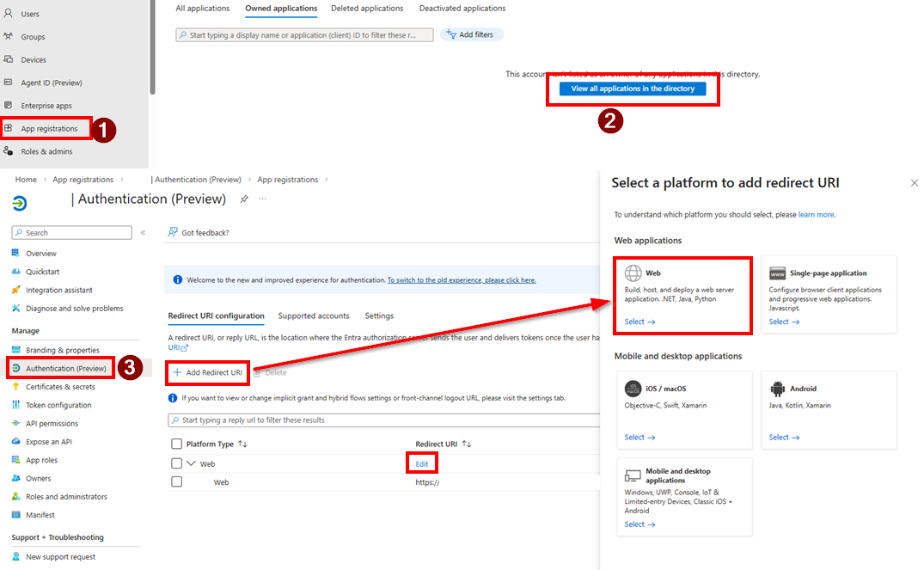Click Edit link in Web row
Viewport: 924px width, 570px height.
[421, 464]
